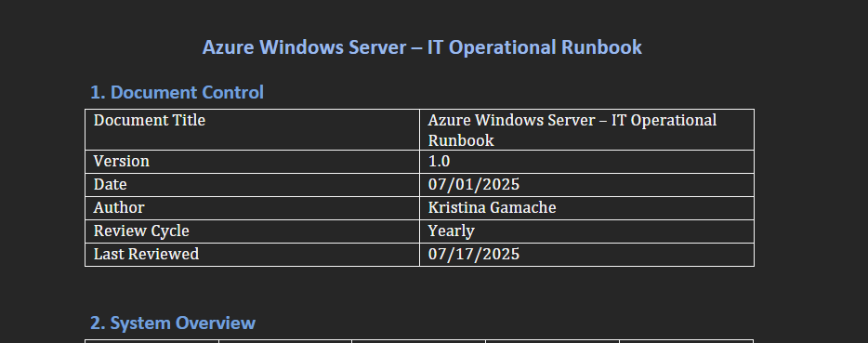This screenshot has height=343, width=868.
Task: Select the '2. System Overview' heading
Action: 173,323
